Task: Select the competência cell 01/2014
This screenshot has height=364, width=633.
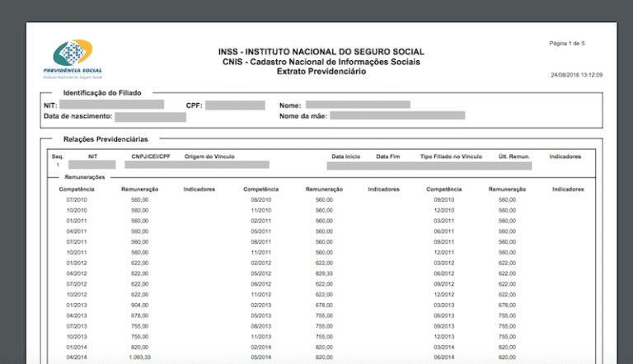Action: 77,347
